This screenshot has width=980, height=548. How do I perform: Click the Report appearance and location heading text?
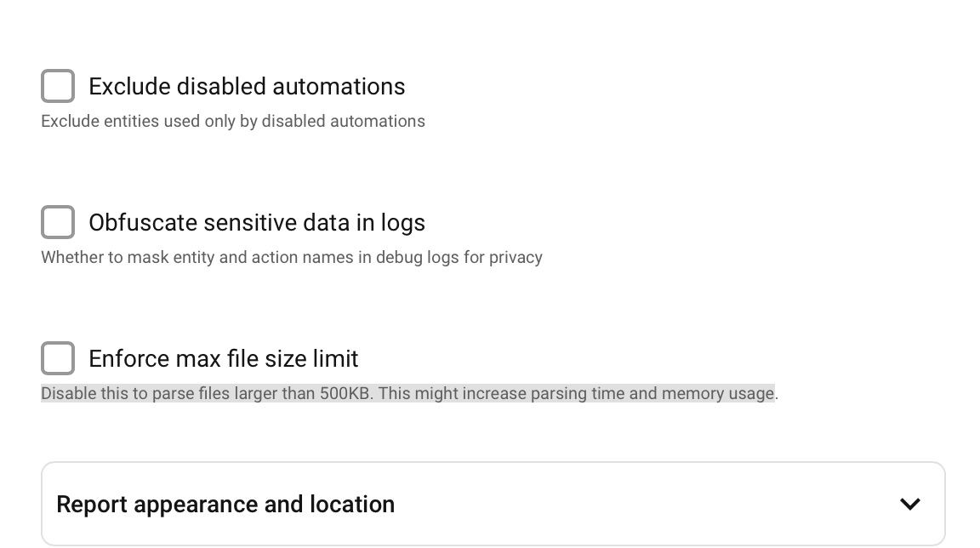[x=225, y=505]
